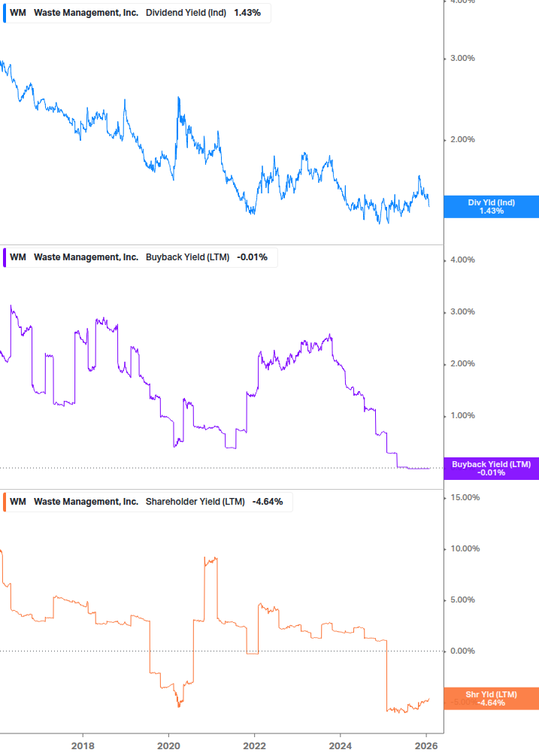The image size is (539, 756).
Task: Click the purple color bar in Buyback Yield legend
Action: [x=5, y=257]
